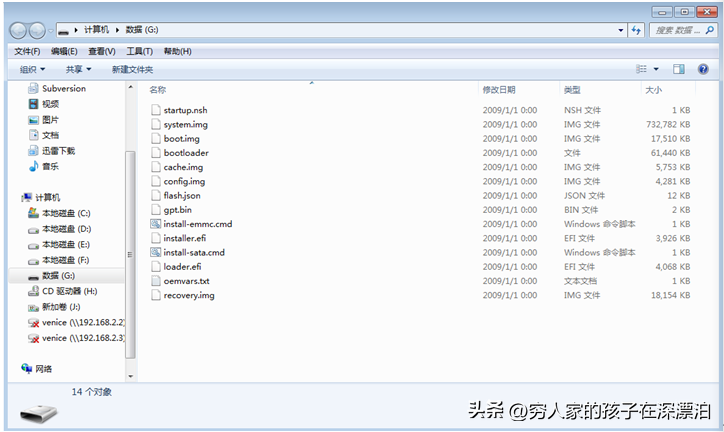Image resolution: width=724 pixels, height=432 pixels.
Task: Select 迅雷下载 in the sidebar
Action: tap(52, 151)
